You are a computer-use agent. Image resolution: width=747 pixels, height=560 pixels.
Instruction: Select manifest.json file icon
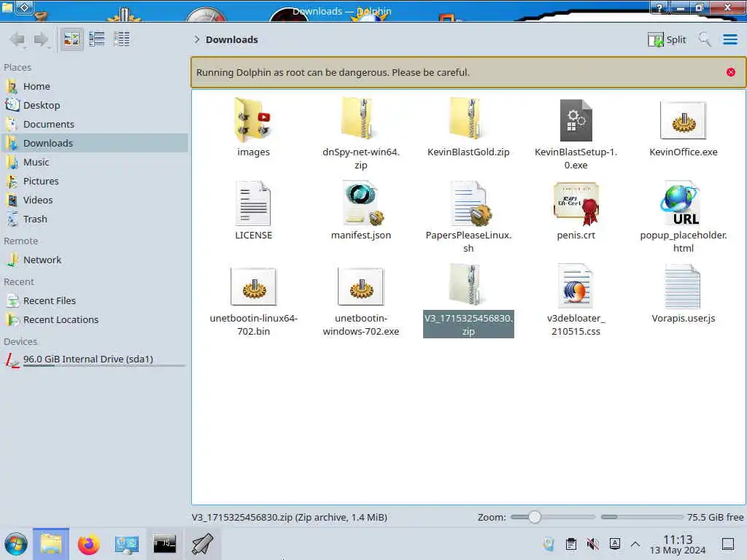(x=362, y=203)
